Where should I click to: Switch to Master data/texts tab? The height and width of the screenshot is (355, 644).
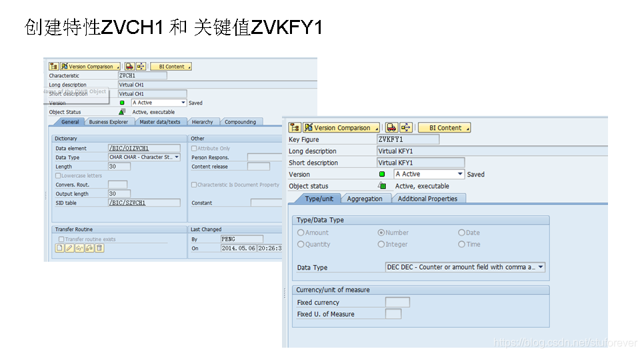(160, 122)
